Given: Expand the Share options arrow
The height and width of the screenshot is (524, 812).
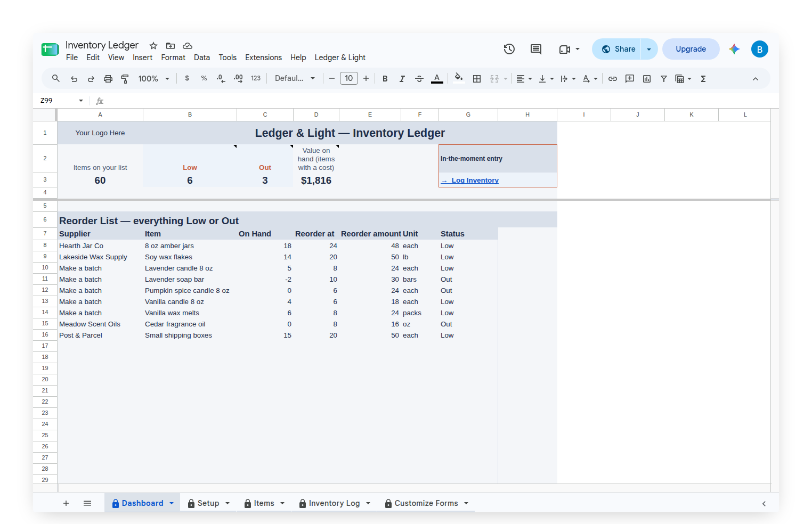Looking at the screenshot, I should [649, 49].
